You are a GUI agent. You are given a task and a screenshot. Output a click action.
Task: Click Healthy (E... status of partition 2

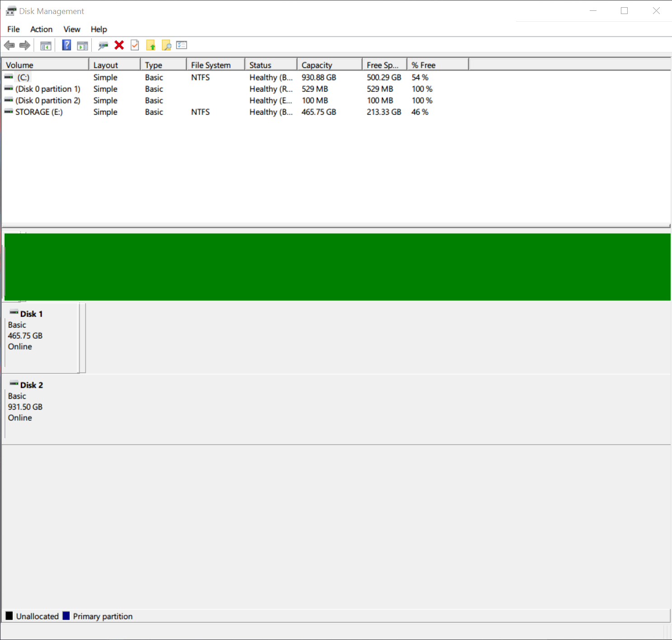[x=271, y=100]
